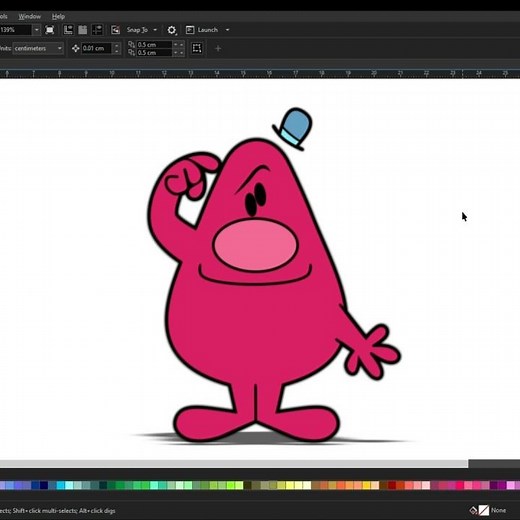Open the Snap To dropdown

141,30
